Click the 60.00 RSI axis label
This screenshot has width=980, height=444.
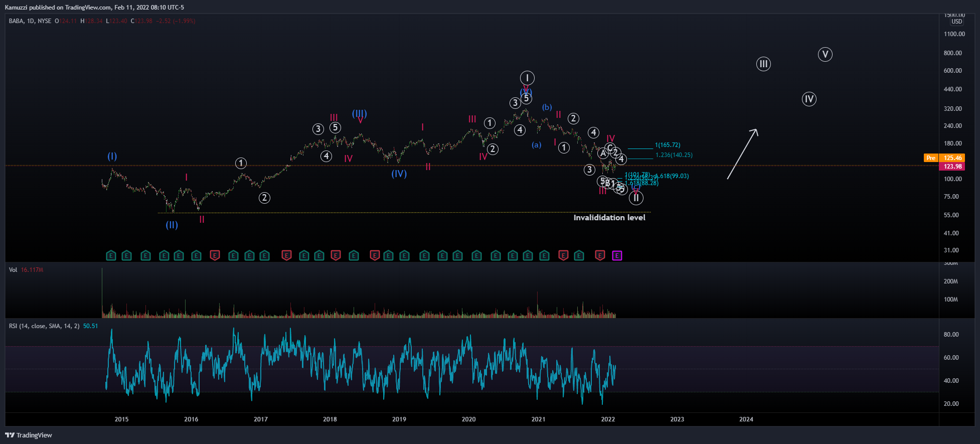951,358
